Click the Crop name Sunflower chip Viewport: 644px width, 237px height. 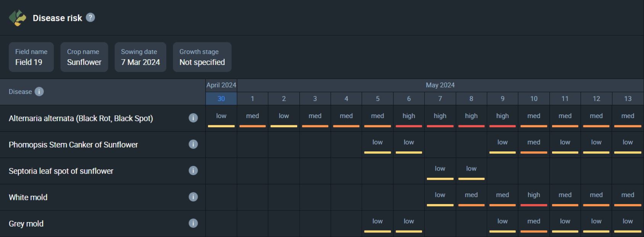84,57
